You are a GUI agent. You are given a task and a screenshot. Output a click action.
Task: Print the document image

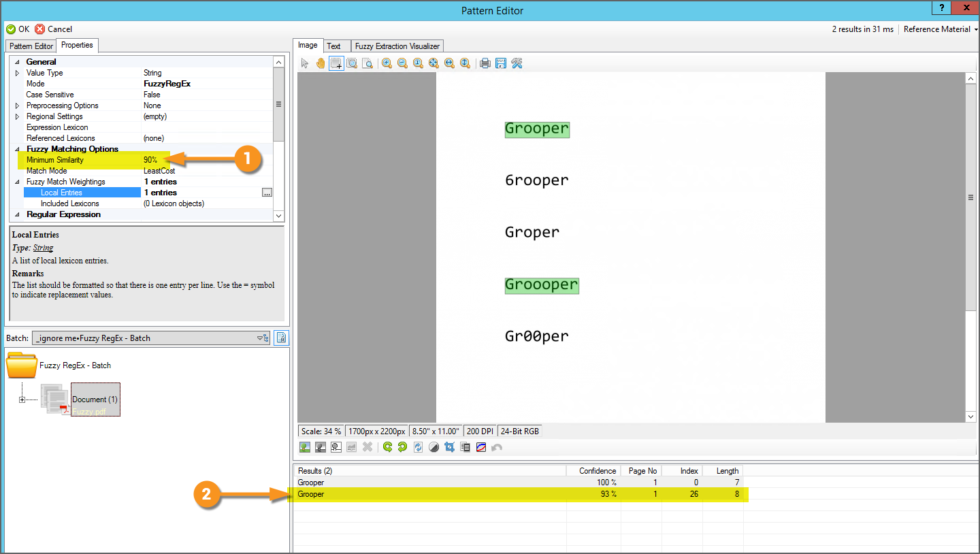485,63
